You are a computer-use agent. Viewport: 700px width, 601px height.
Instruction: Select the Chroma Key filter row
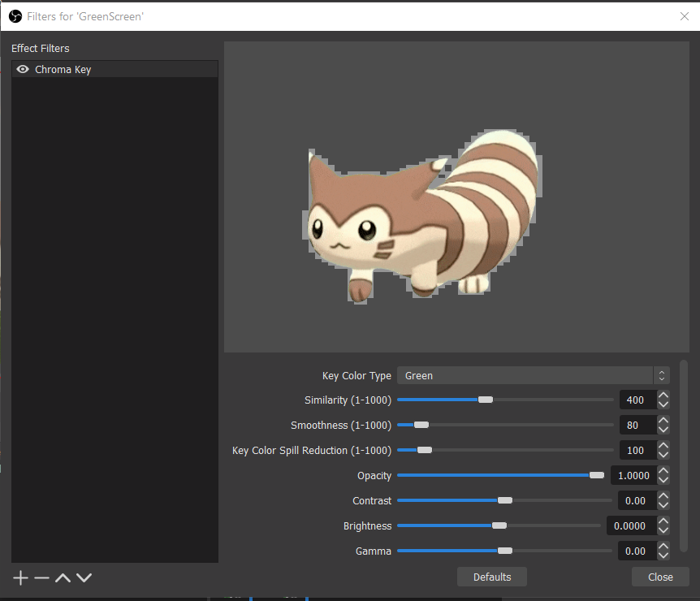point(115,69)
